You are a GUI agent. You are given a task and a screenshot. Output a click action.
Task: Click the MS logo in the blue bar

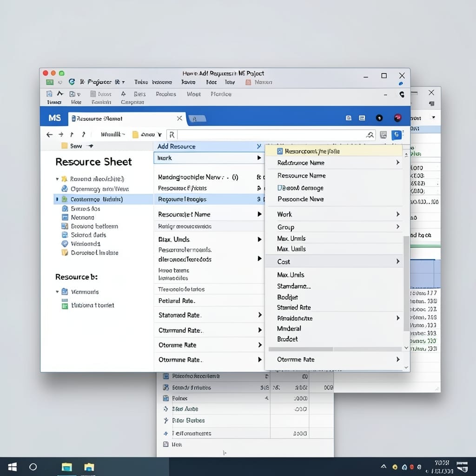[55, 118]
